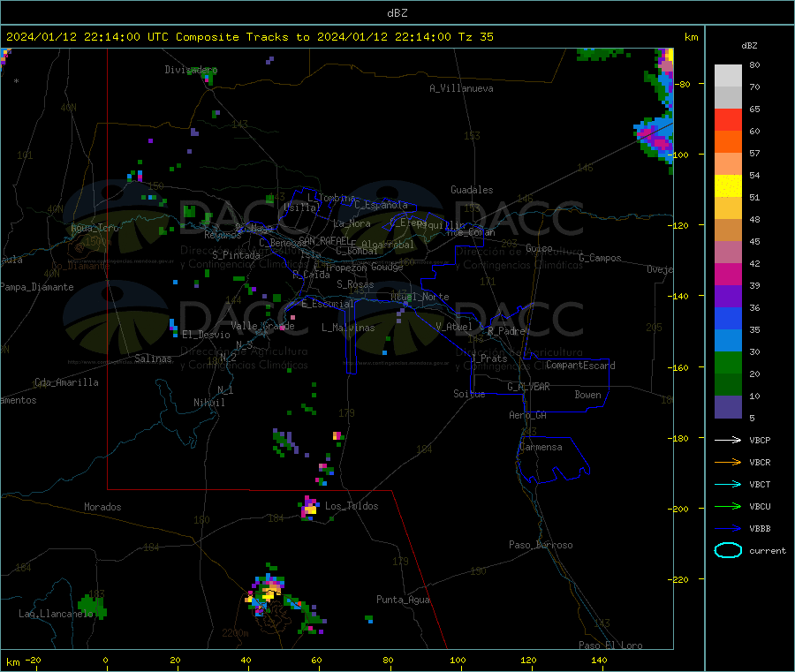This screenshot has height=672, width=795.
Task: Click the blue VBBB arrow legend icon
Action: pos(728,529)
